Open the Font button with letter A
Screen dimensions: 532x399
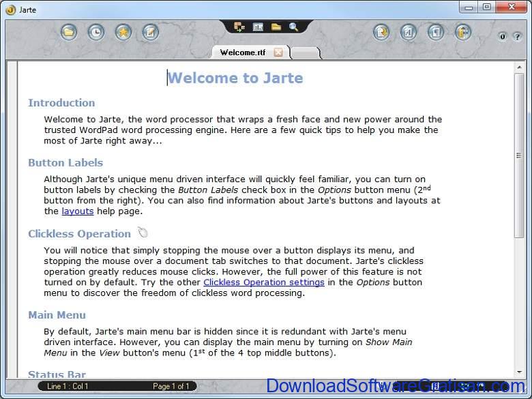[x=409, y=33]
